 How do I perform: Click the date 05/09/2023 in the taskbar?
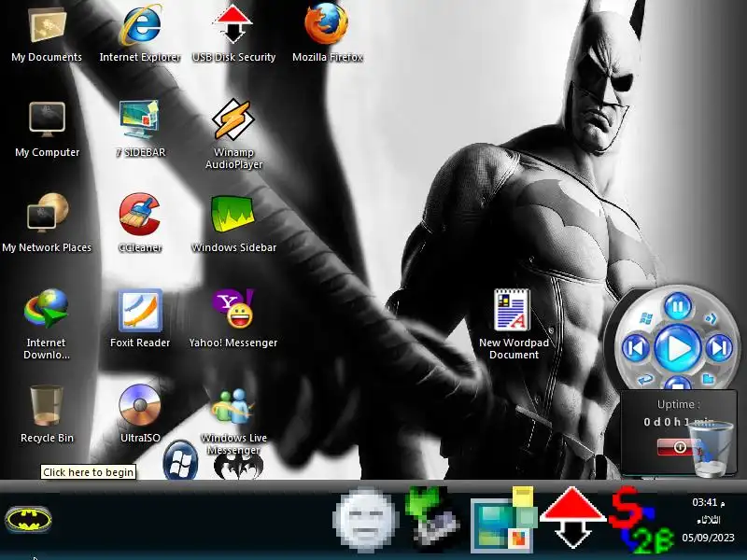pos(708,538)
